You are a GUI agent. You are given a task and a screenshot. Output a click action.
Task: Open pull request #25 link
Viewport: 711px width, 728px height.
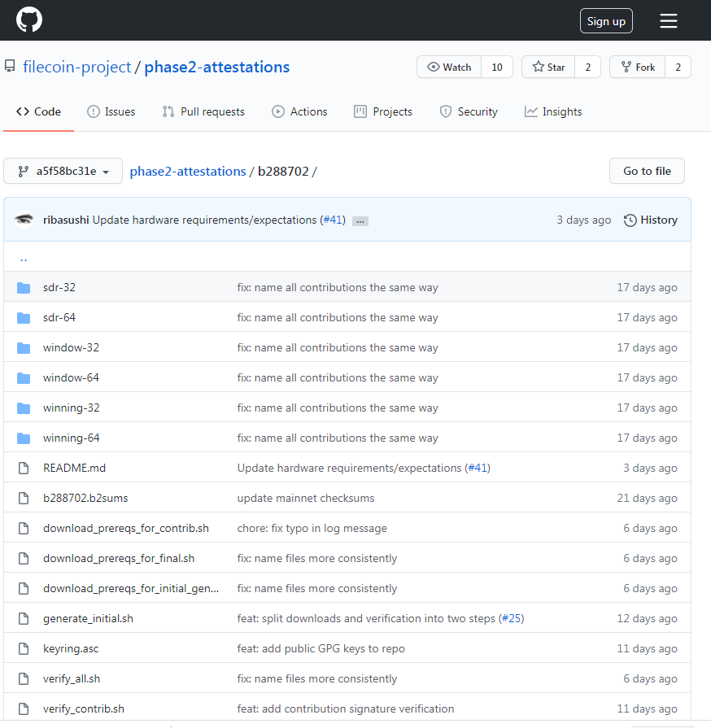[512, 618]
